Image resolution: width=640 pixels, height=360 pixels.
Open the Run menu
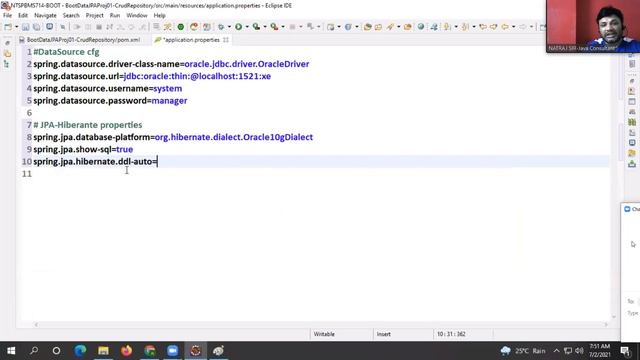[x=115, y=16]
